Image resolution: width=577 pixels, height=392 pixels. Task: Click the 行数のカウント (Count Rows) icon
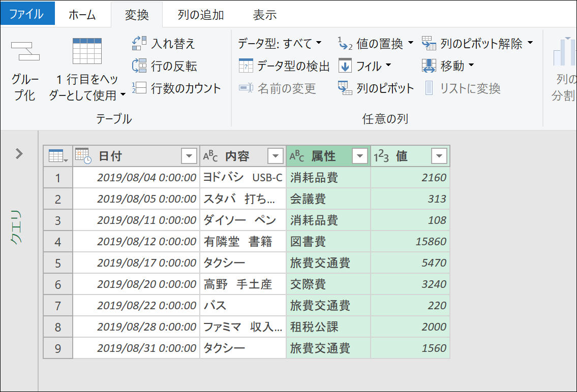pyautogui.click(x=139, y=88)
